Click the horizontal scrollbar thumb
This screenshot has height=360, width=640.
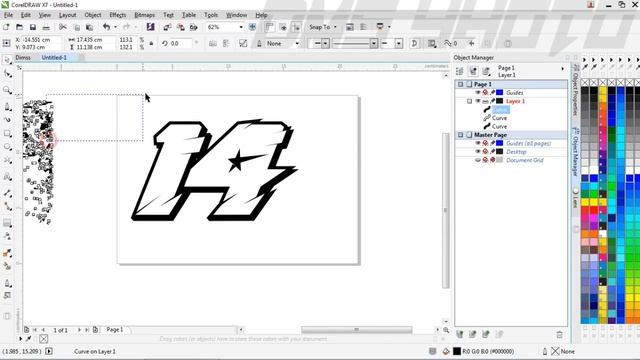click(x=357, y=329)
